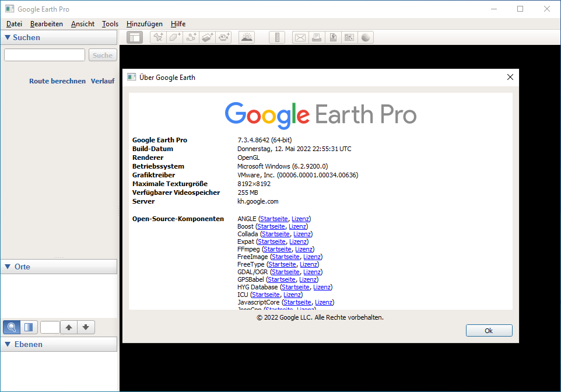Image resolution: width=561 pixels, height=392 pixels.
Task: Toggle the split view icon in Orte panel
Action: pyautogui.click(x=29, y=327)
